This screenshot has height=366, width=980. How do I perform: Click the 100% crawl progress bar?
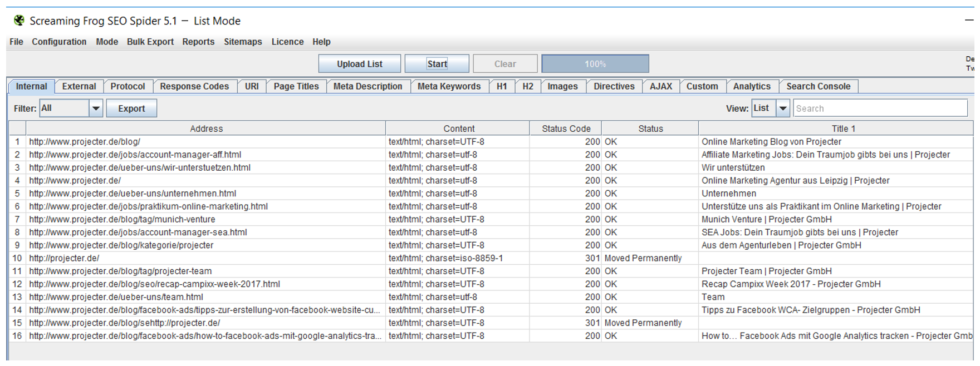click(x=595, y=64)
